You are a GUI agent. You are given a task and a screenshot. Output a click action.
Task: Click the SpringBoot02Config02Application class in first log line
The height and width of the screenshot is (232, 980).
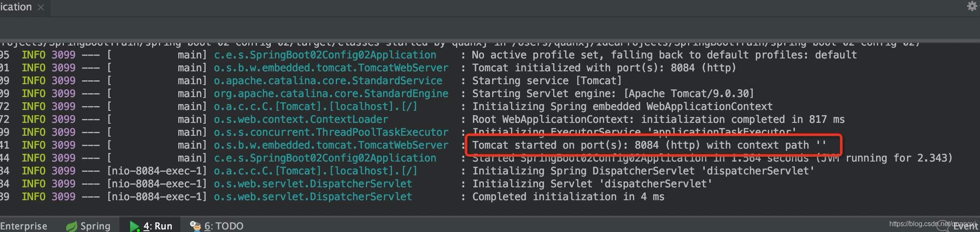(325, 55)
